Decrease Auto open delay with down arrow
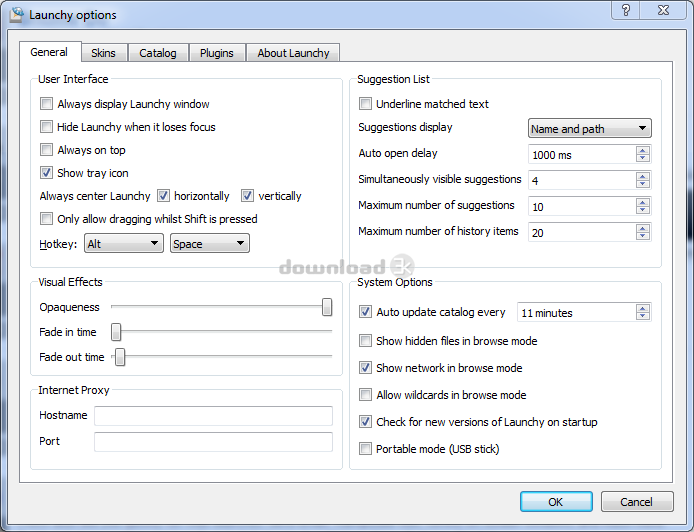The height and width of the screenshot is (532, 694). [x=643, y=158]
